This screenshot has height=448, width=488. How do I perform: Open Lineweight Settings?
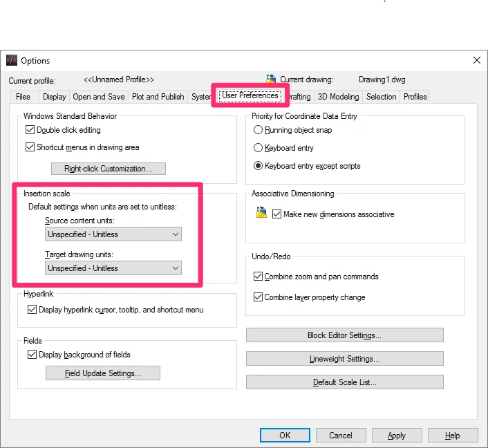pyautogui.click(x=344, y=359)
